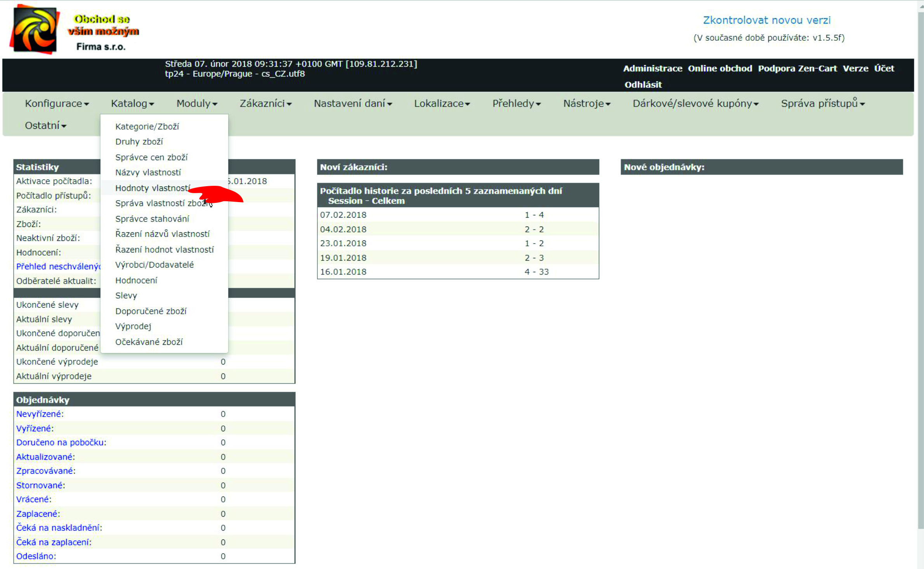Expand the Ostatní dropdown menu
The image size is (924, 569).
pos(45,126)
